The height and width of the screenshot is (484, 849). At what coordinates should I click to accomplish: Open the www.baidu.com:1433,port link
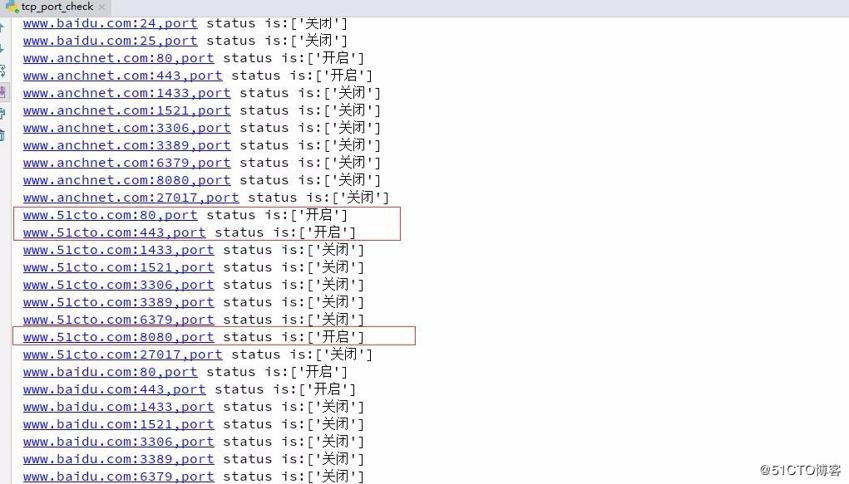(x=118, y=407)
